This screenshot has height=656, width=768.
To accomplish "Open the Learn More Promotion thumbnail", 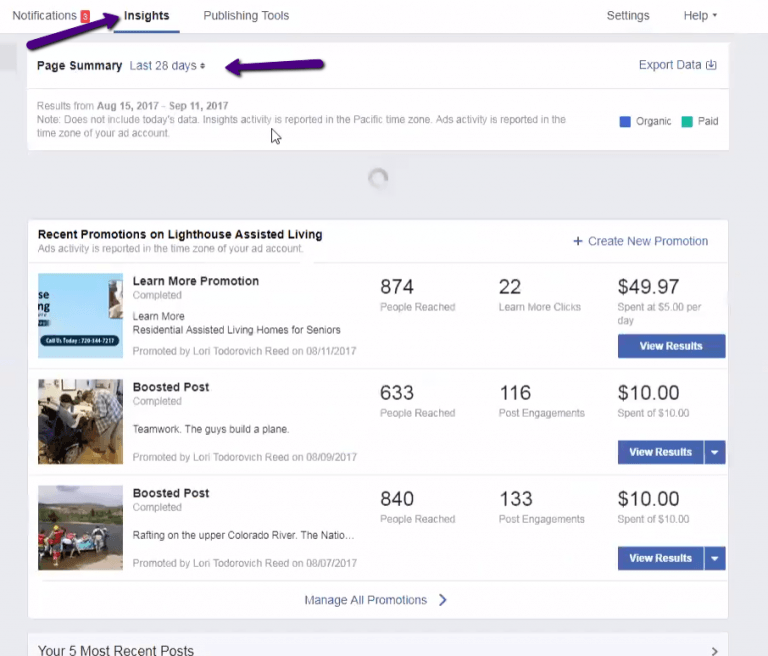I will click(80, 316).
